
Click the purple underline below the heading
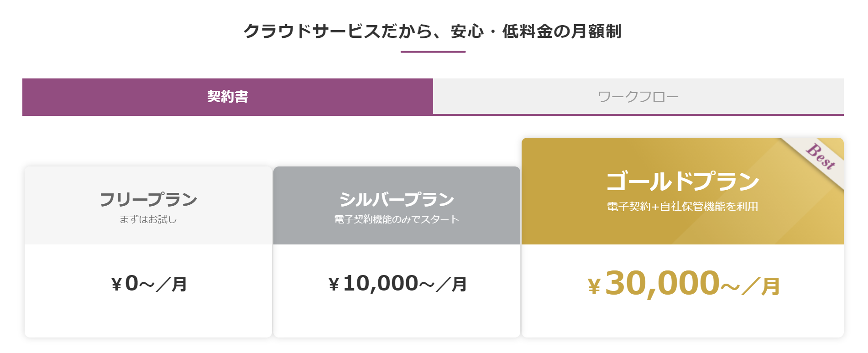tap(433, 52)
